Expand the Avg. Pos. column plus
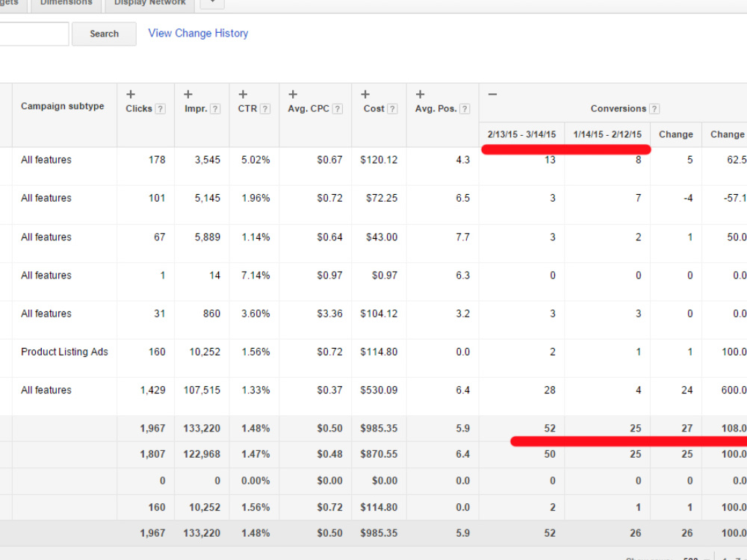 point(420,94)
